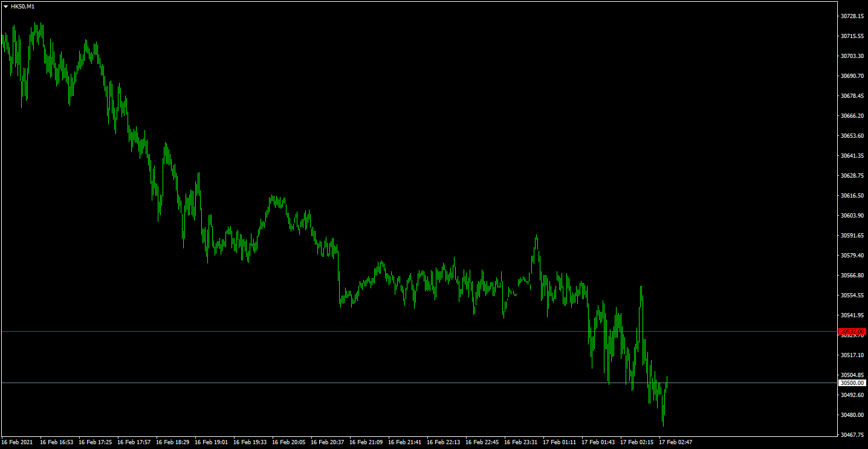Click the 30616.50 price scale label

click(x=852, y=196)
